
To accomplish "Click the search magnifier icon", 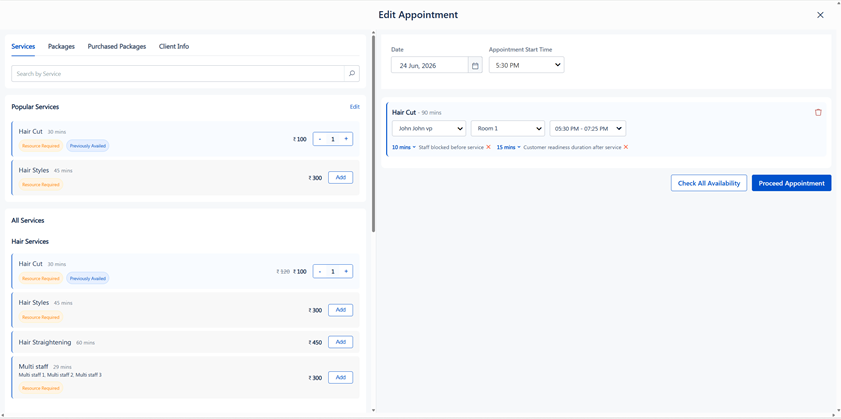I will (x=352, y=73).
